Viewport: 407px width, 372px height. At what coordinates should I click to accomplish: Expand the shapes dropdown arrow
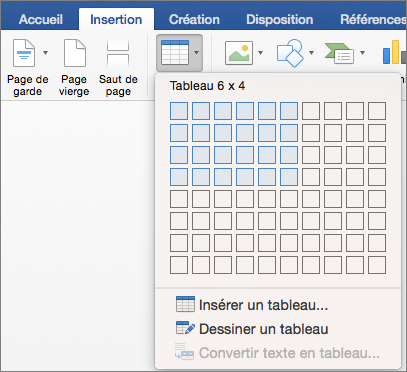(x=311, y=53)
